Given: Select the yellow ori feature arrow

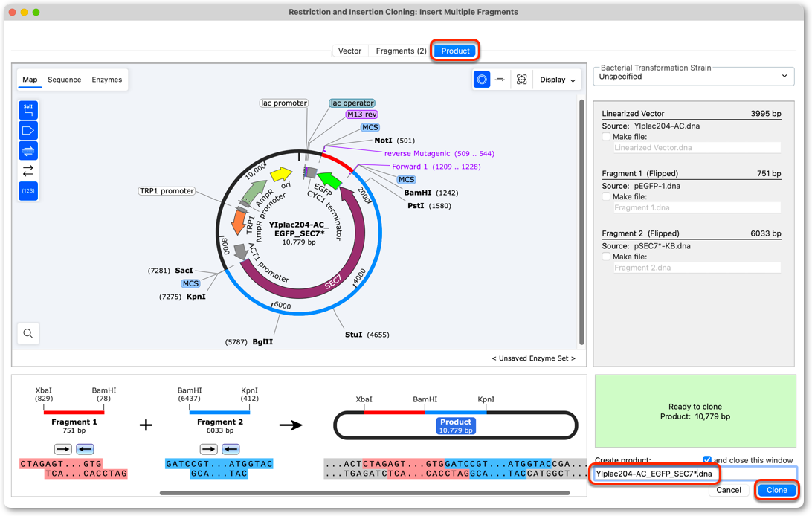Looking at the screenshot, I should (281, 175).
